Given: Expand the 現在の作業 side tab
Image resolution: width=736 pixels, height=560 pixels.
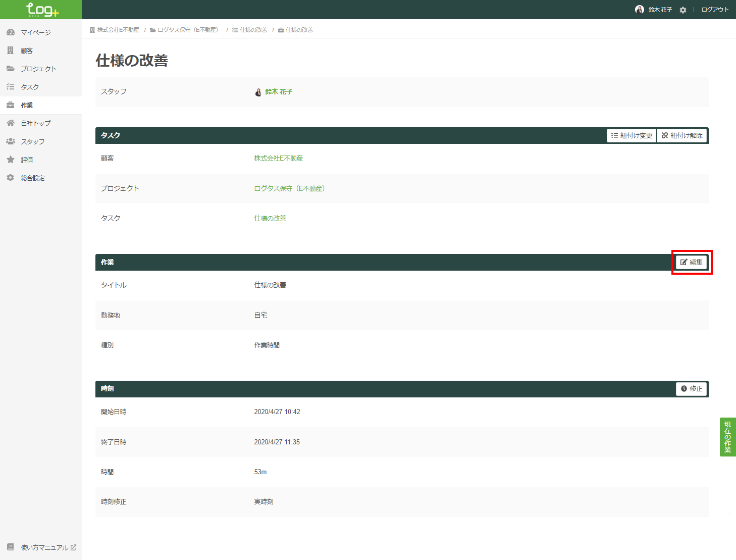Looking at the screenshot, I should [x=727, y=437].
